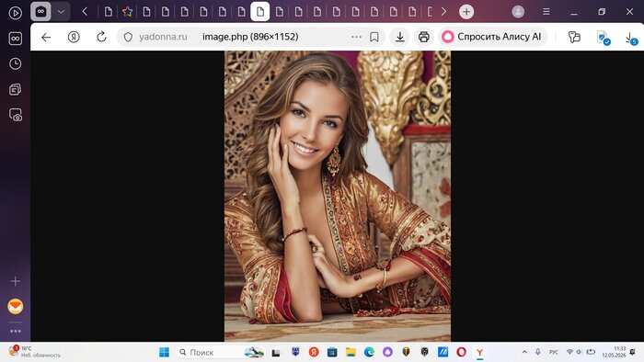The height and width of the screenshot is (362, 644).
Task: Close the browser window
Action: point(629,12)
